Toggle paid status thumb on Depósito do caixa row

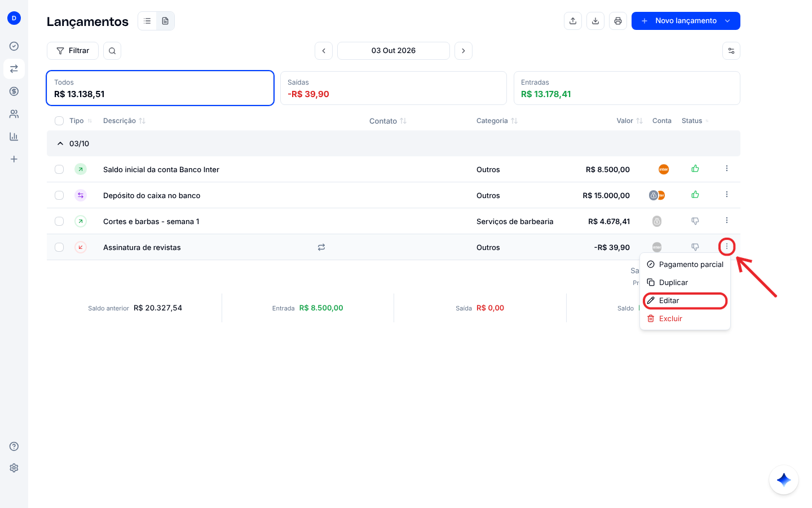pyautogui.click(x=695, y=195)
